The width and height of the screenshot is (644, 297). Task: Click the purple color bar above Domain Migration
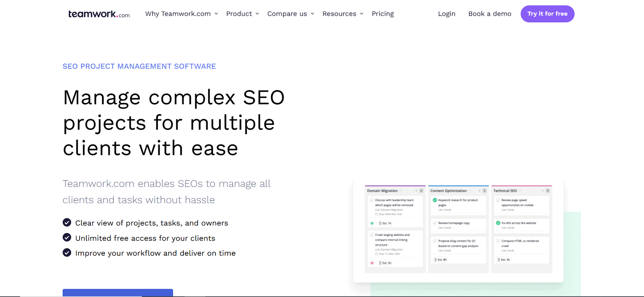(x=395, y=185)
